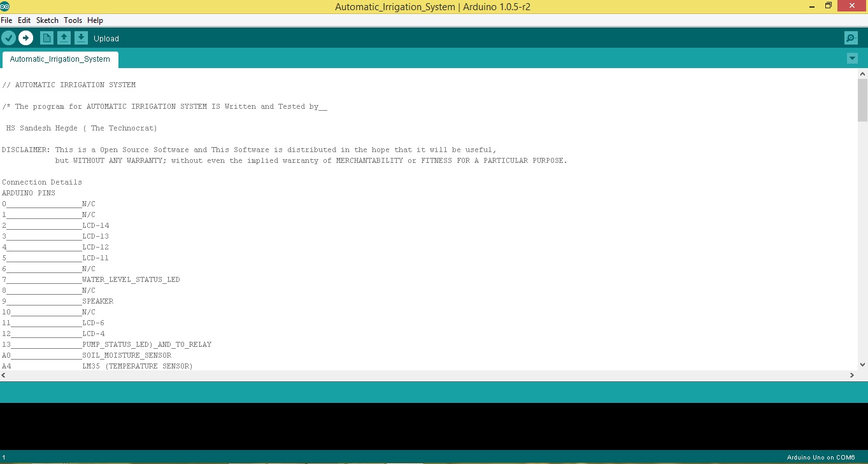
Task: Click the horizontal scroll right arrow
Action: (x=852, y=376)
